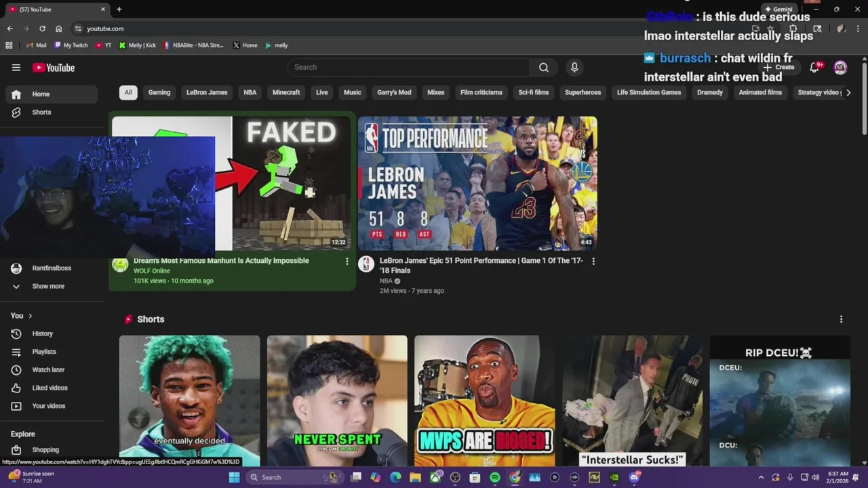Select the Superheroes filter chip

[583, 92]
